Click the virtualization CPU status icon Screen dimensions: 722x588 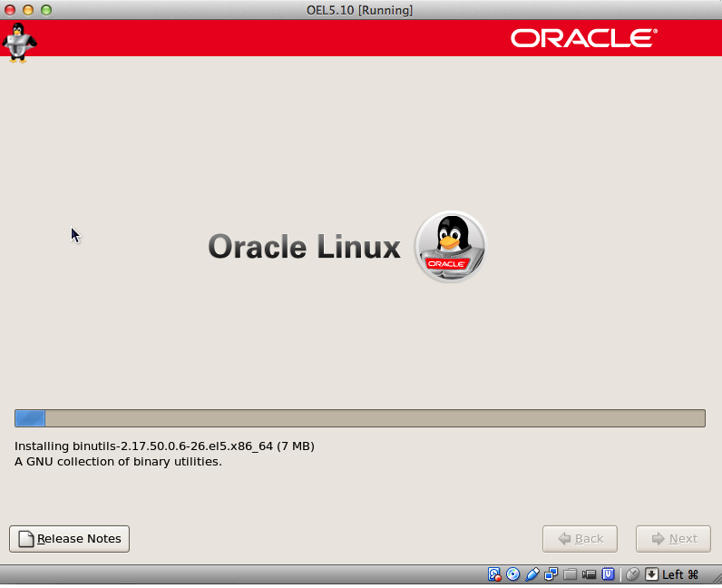point(609,574)
